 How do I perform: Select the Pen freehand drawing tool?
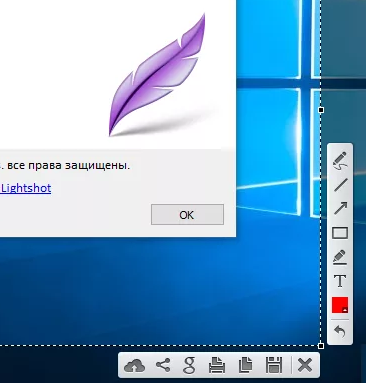[x=340, y=161]
